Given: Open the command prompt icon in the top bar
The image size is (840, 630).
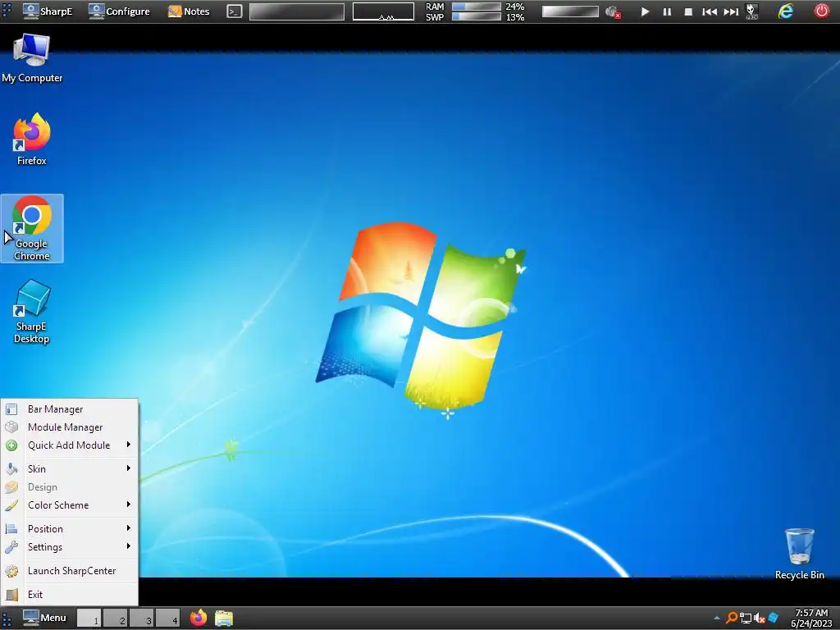Looking at the screenshot, I should click(235, 11).
